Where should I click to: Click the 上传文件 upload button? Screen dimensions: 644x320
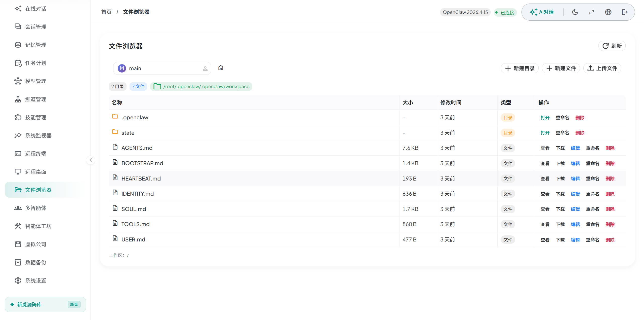pyautogui.click(x=602, y=68)
